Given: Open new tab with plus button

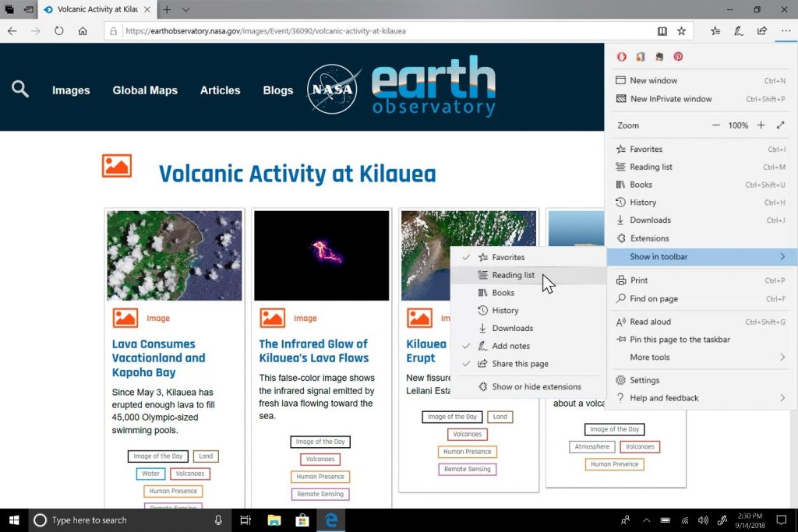Looking at the screenshot, I should pyautogui.click(x=167, y=9).
